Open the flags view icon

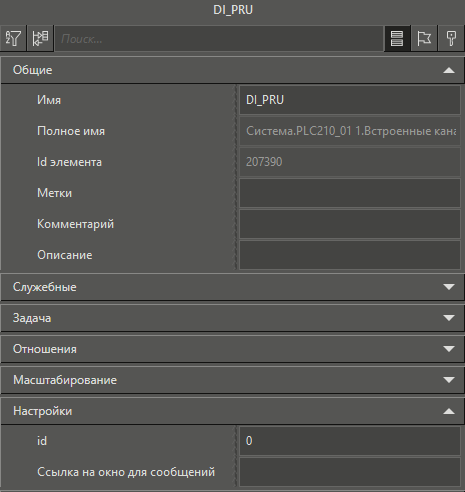click(424, 38)
